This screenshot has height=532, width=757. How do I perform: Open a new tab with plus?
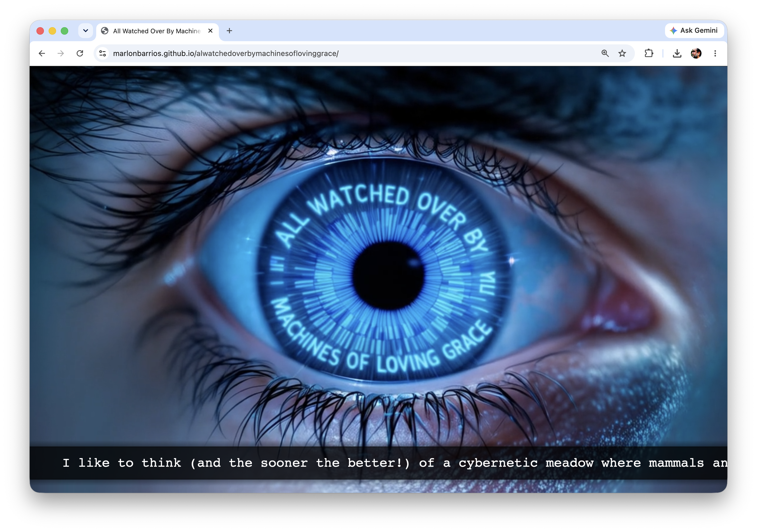point(229,31)
